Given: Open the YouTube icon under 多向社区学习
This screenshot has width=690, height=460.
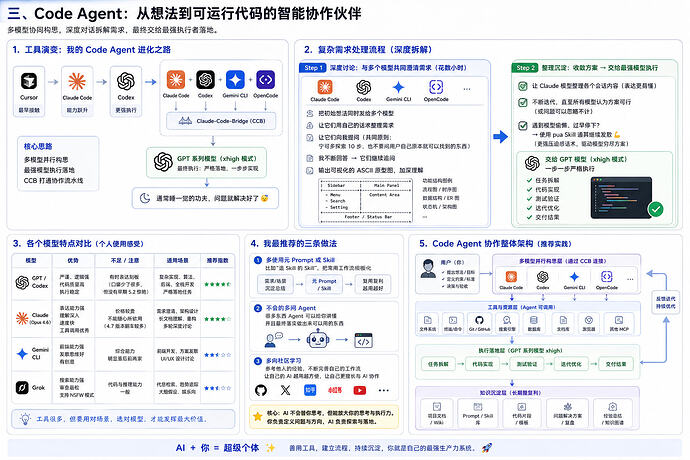Looking at the screenshot, I should tap(360, 390).
